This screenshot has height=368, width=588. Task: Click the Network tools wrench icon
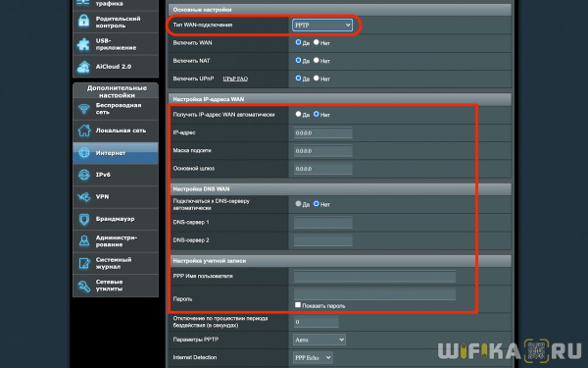[84, 286]
